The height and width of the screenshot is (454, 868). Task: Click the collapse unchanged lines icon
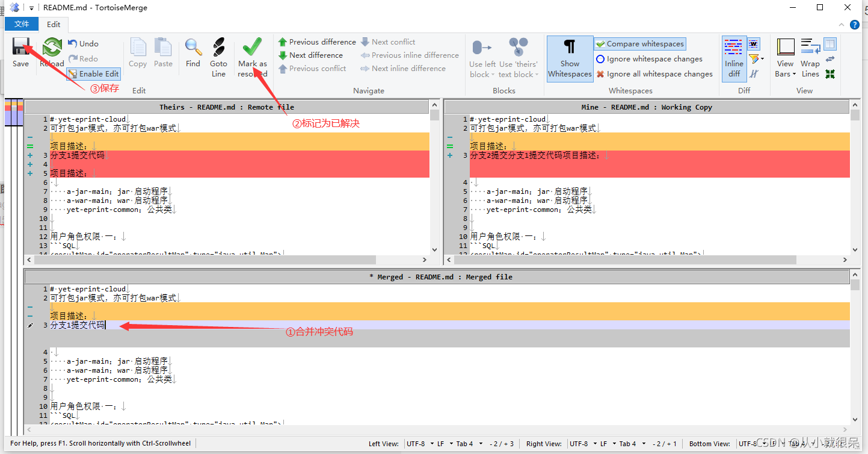coord(830,73)
